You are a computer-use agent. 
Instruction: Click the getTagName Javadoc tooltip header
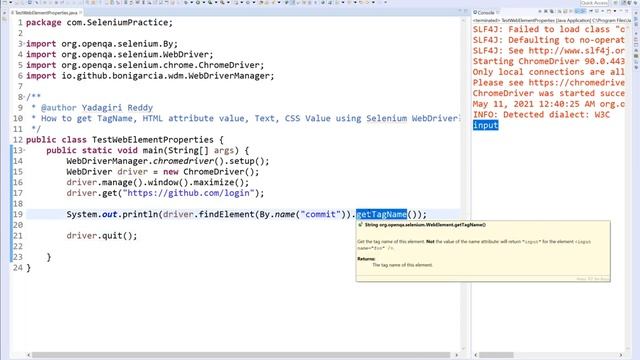tap(424, 225)
